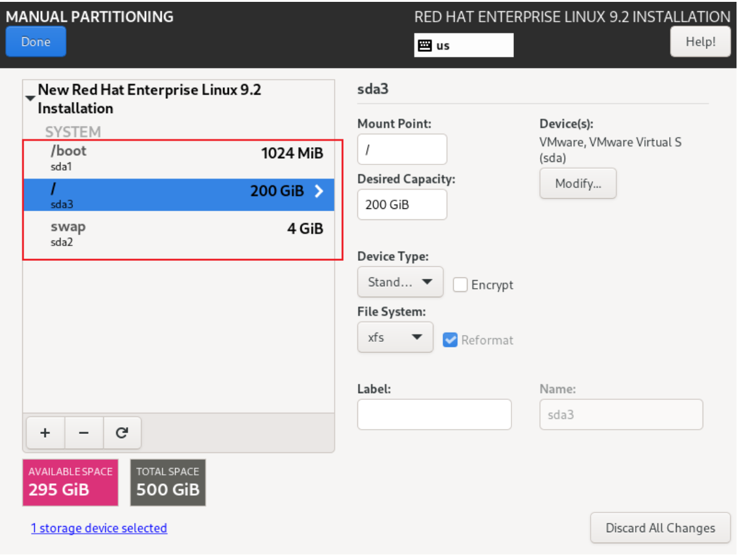The width and height of the screenshot is (739, 560).
Task: Click the Name field showing sda3
Action: point(621,415)
